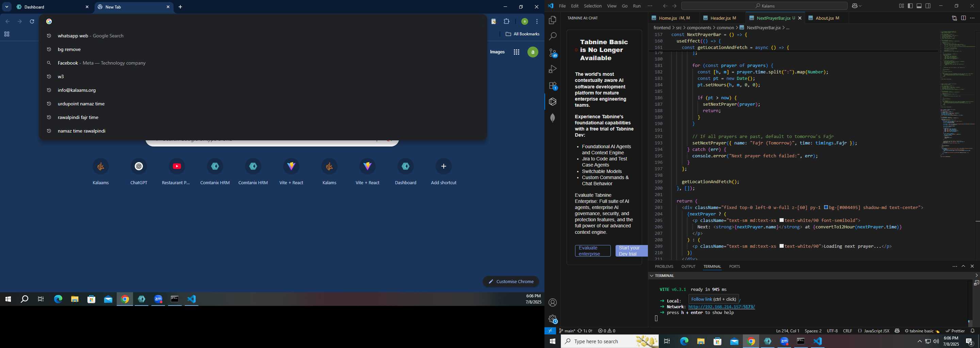Open editor More Actions ellipsis menu
Screen dimensions: 980x348
coord(973,18)
